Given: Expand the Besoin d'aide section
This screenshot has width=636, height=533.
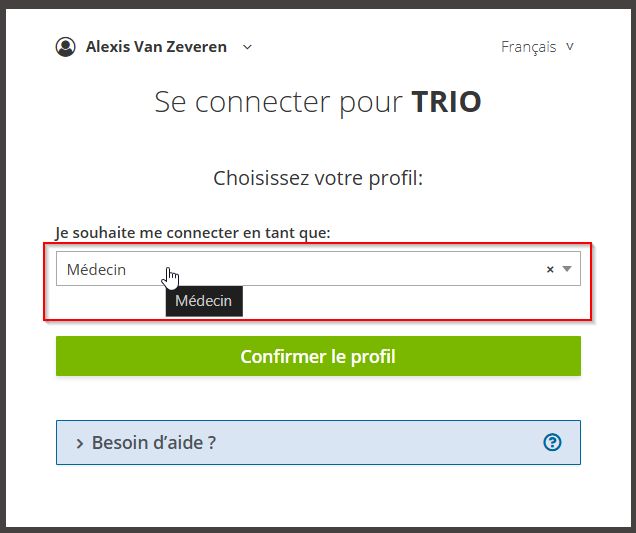Looking at the screenshot, I should pos(318,443).
